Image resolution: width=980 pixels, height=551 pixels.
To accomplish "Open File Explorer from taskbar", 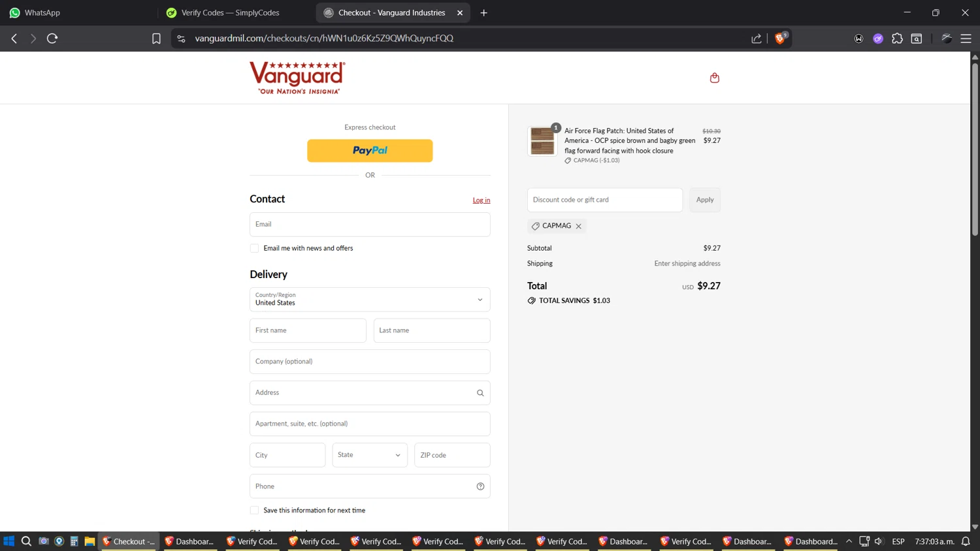I will click(x=90, y=541).
